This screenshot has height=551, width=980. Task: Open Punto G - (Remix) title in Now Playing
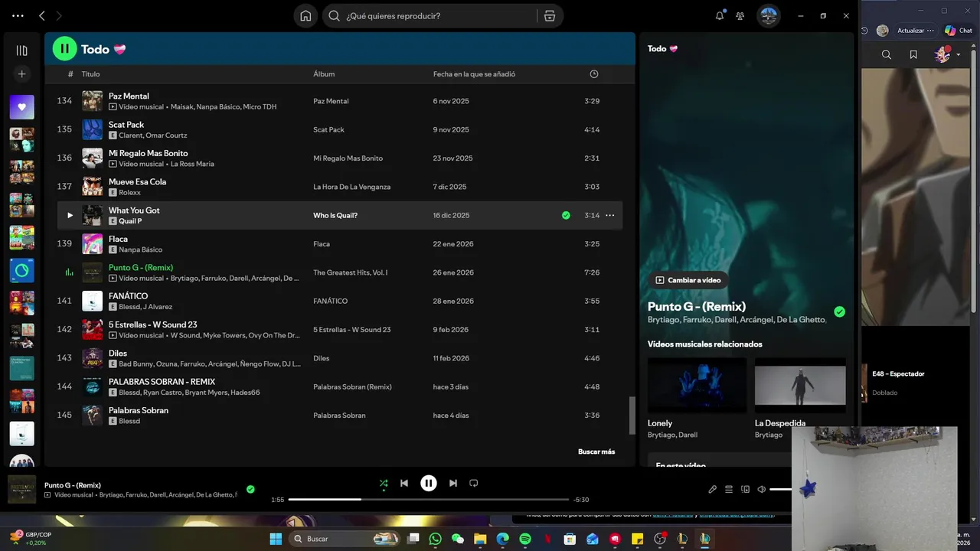tap(697, 306)
